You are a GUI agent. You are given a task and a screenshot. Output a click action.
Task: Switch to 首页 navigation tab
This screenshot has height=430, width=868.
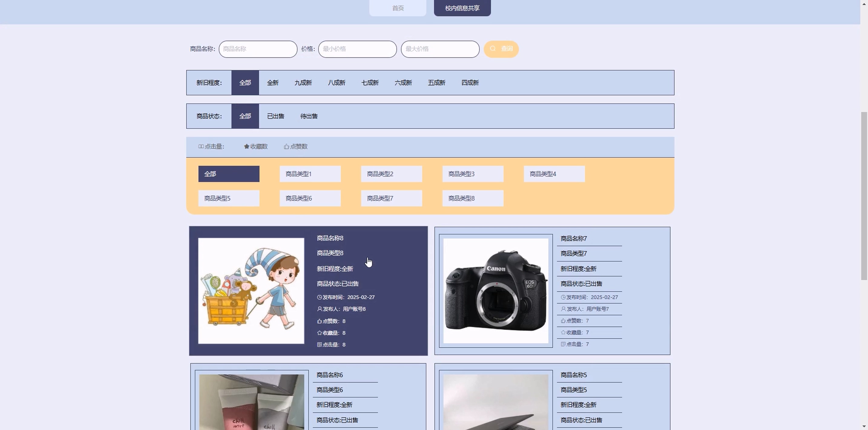pyautogui.click(x=398, y=8)
